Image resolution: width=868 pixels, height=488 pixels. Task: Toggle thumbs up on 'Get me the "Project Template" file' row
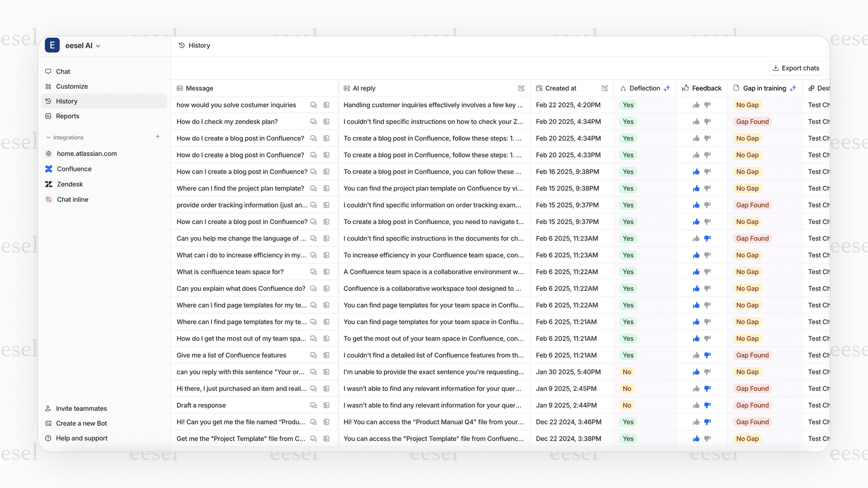click(x=696, y=438)
